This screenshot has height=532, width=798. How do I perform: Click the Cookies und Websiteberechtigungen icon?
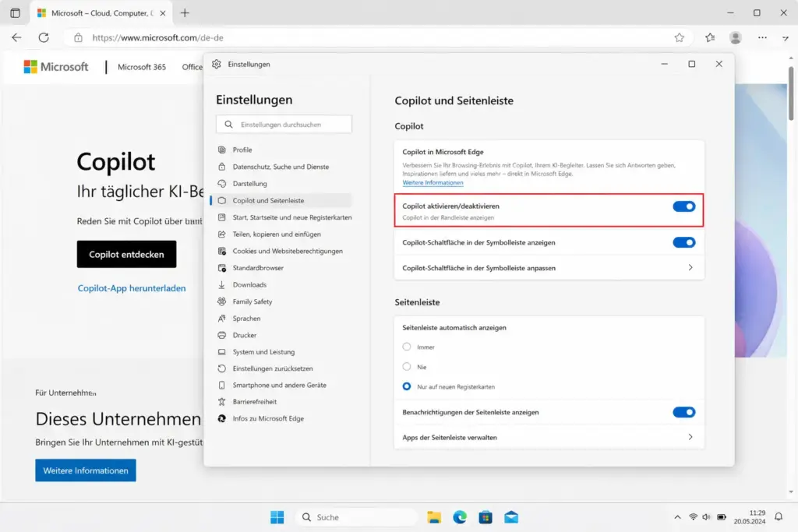click(x=222, y=251)
